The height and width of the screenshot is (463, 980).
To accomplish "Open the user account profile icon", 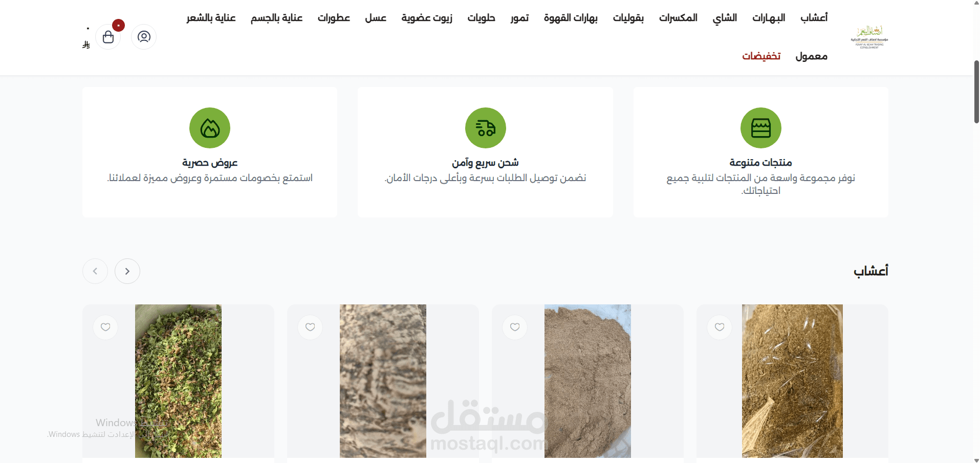I will tap(144, 37).
